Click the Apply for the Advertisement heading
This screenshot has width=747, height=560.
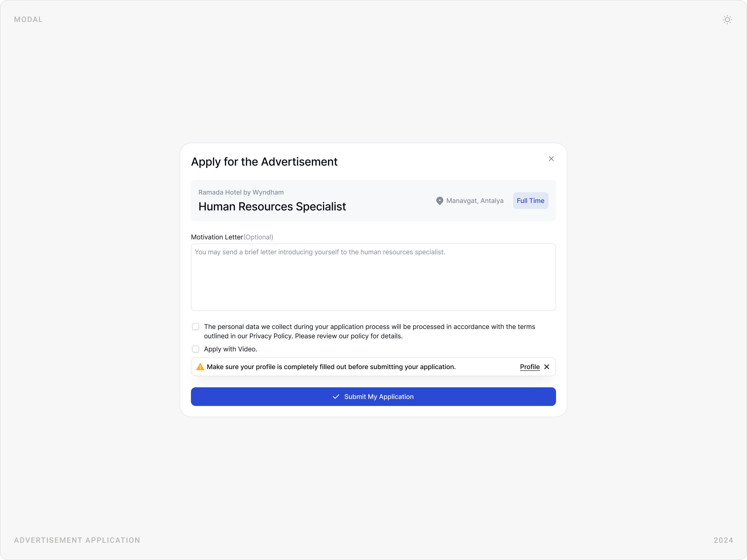pyautogui.click(x=264, y=162)
